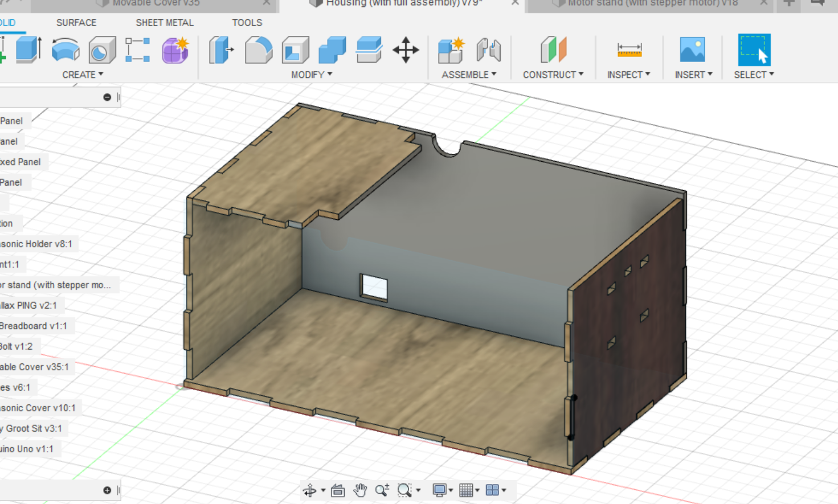838x504 pixels.
Task: Close the Movable Cover v35 tab
Action: point(267,3)
